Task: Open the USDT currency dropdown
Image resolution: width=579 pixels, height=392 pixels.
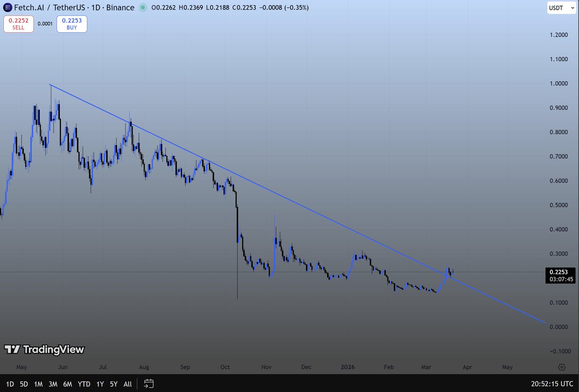Action: pyautogui.click(x=561, y=8)
